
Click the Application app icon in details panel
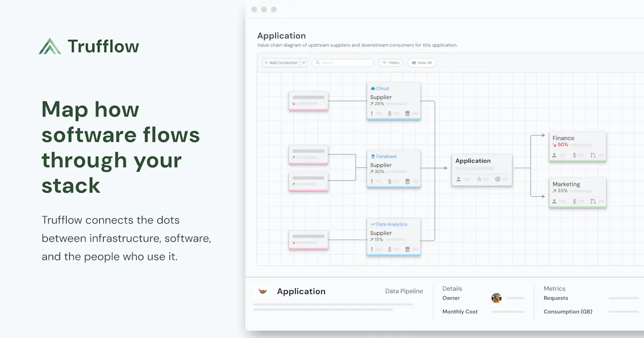(262, 291)
